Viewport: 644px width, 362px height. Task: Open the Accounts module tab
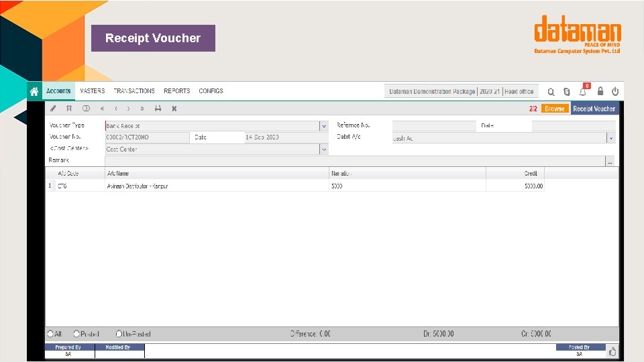(x=58, y=90)
